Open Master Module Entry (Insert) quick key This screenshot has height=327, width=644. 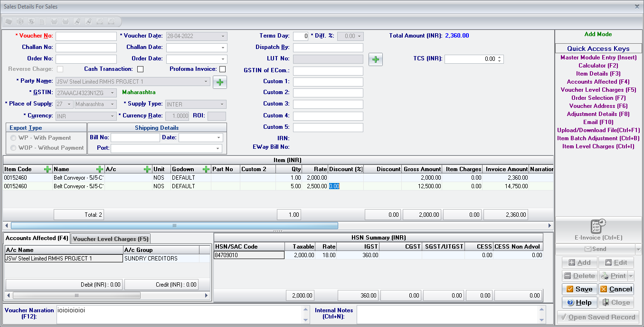click(x=598, y=58)
